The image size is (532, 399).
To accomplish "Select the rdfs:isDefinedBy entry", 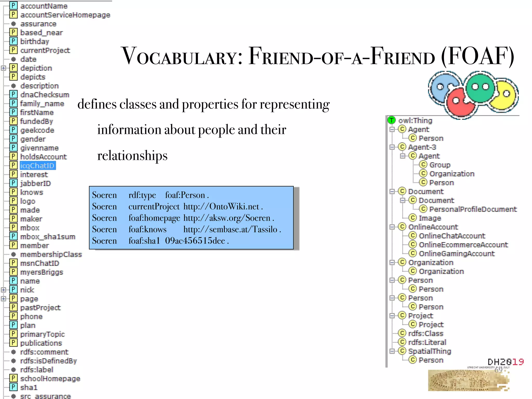I will 49,361.
